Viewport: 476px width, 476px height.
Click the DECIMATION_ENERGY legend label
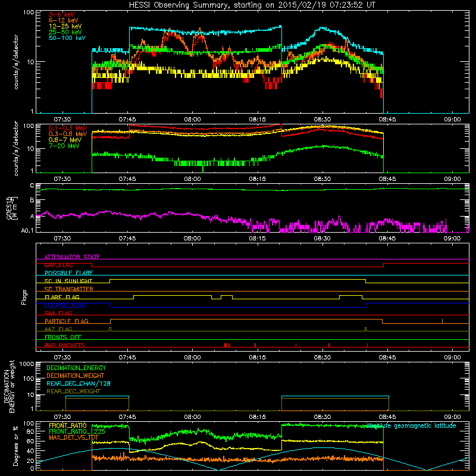pos(76,368)
